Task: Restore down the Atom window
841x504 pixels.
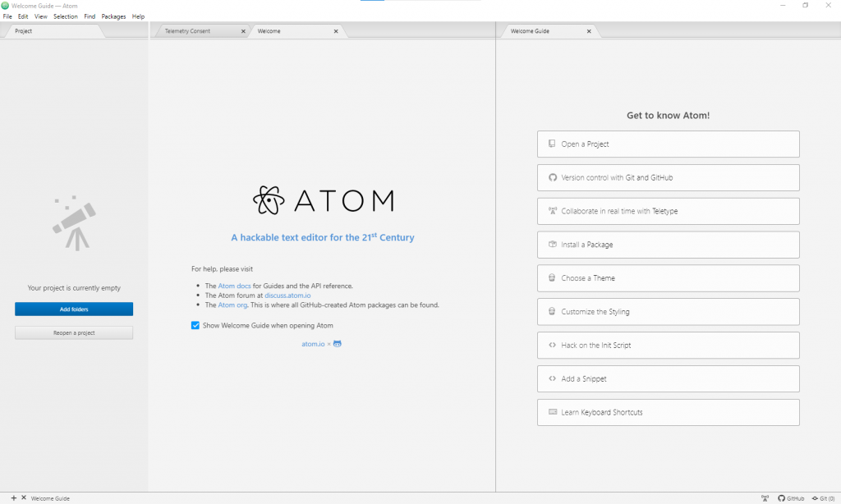Action: click(x=806, y=6)
